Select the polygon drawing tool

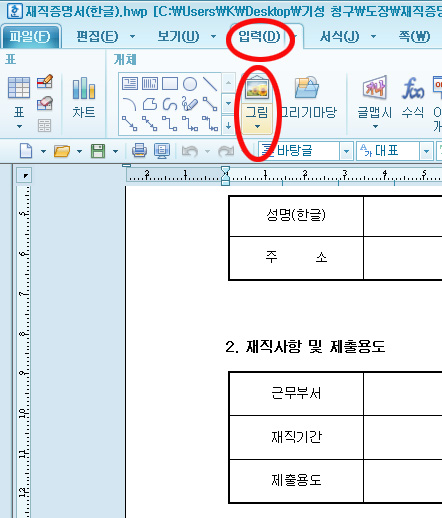point(150,104)
